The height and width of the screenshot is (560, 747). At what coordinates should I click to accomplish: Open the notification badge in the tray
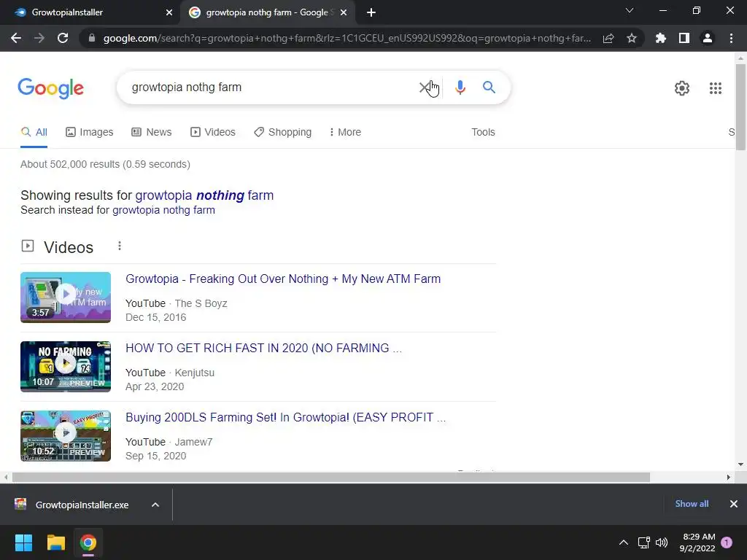click(726, 542)
